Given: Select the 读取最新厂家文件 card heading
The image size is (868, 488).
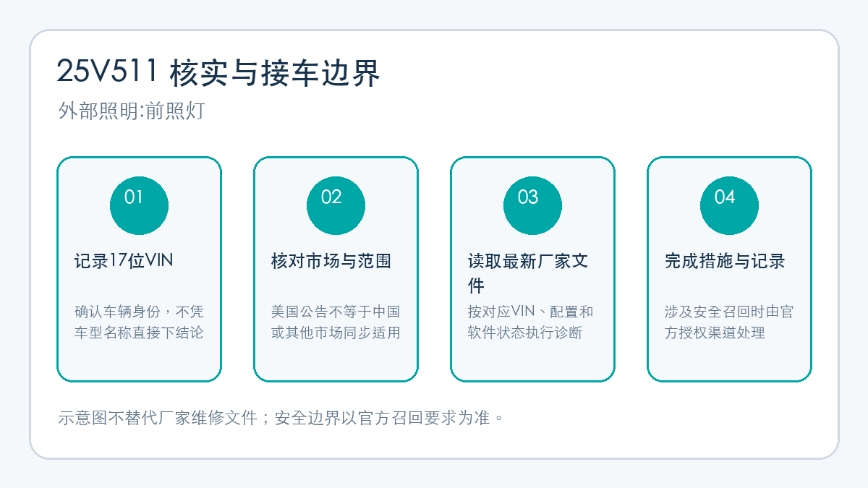Looking at the screenshot, I should [x=528, y=273].
